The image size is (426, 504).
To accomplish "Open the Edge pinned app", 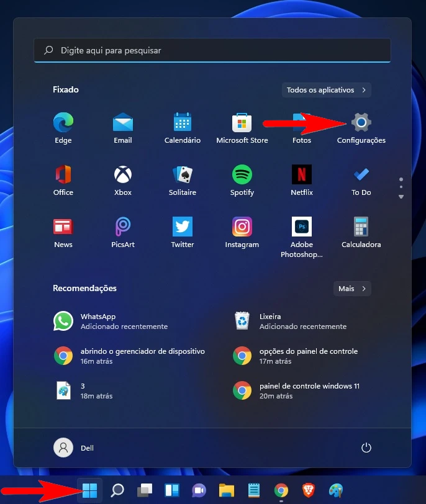I will [x=63, y=128].
